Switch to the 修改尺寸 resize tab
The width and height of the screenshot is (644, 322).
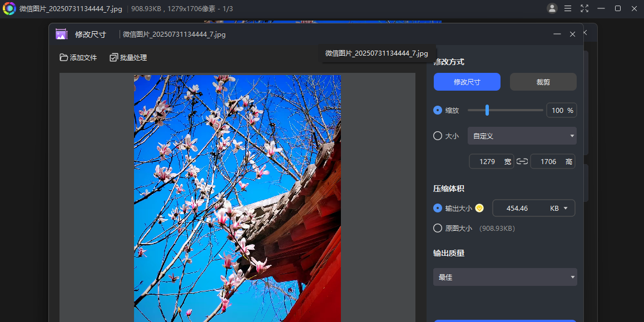pyautogui.click(x=467, y=82)
